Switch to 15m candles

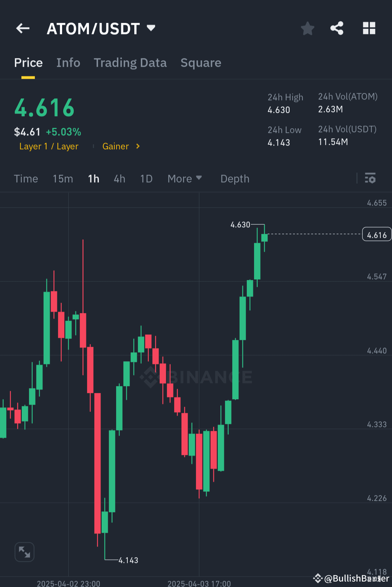[x=62, y=178]
